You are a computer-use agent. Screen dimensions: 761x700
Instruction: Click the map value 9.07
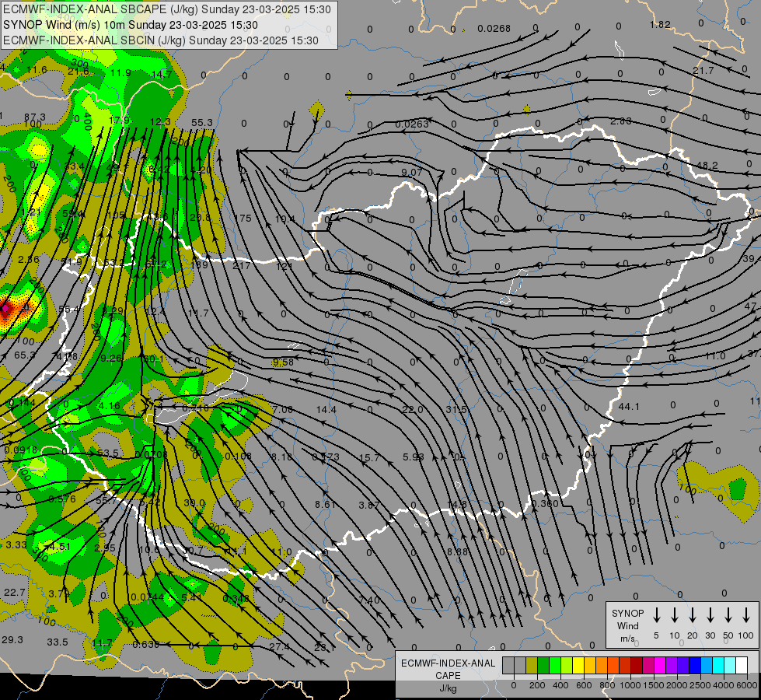[x=412, y=172]
